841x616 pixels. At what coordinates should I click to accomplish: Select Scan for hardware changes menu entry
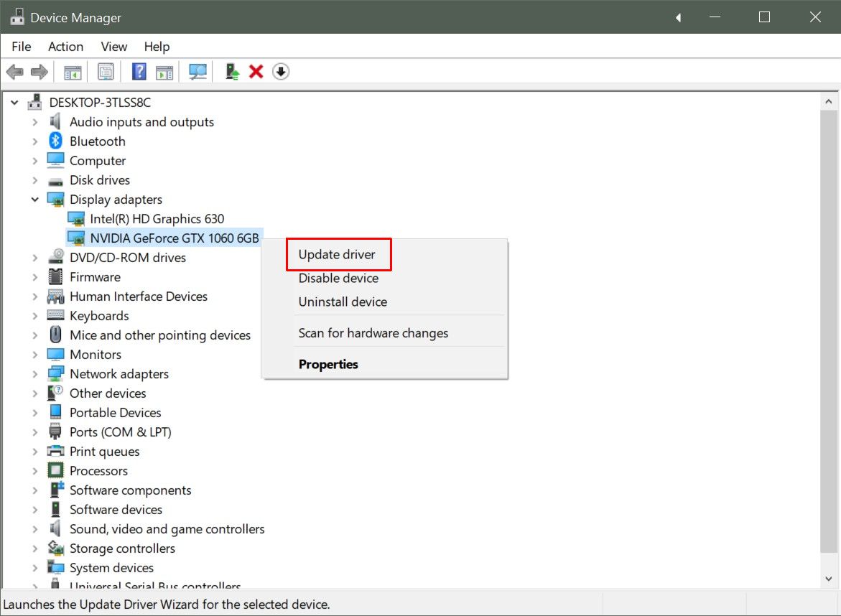tap(373, 333)
